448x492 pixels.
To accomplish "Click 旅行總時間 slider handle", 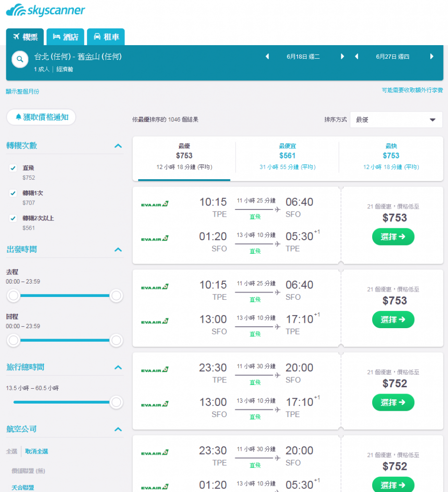I will tap(116, 402).
